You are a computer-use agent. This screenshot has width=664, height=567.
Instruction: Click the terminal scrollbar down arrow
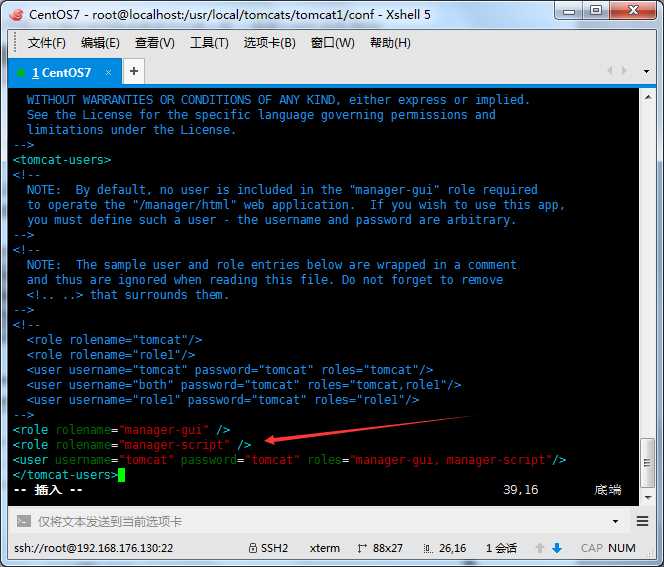648,498
